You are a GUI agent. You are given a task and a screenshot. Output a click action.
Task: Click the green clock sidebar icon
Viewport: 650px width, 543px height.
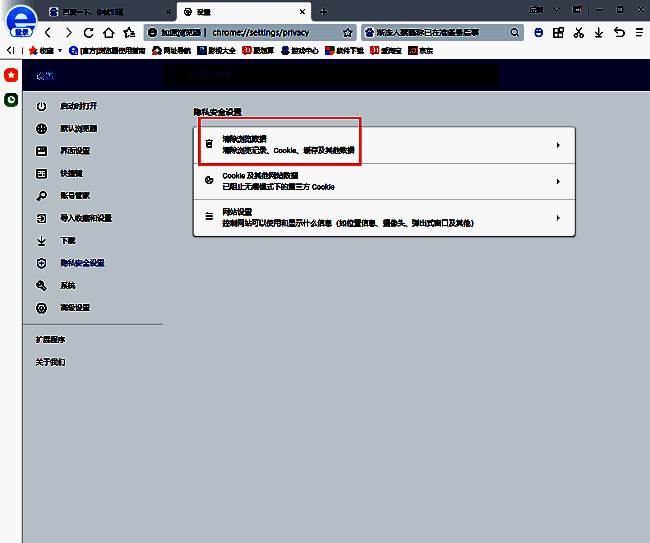(x=11, y=99)
